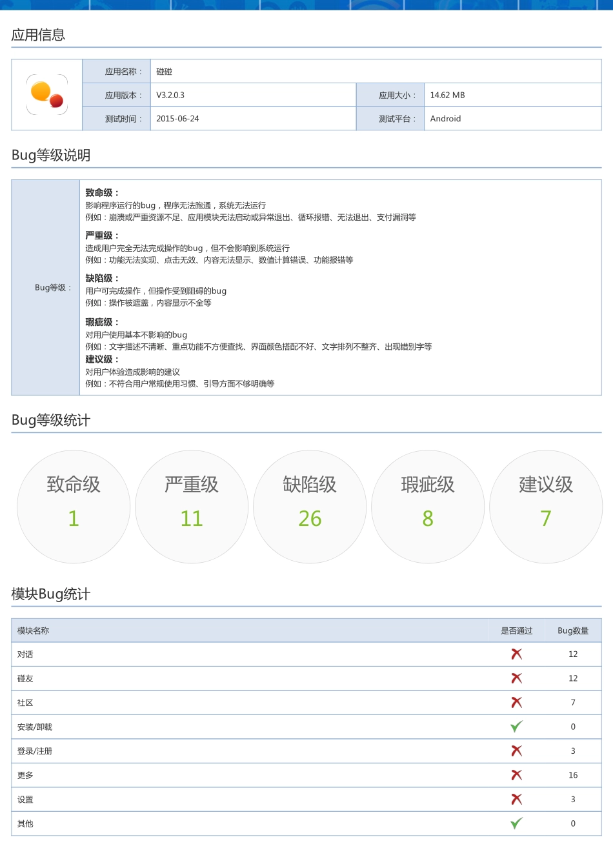The width and height of the screenshot is (613, 868).
Task: Click the red fail icon for 更多 module
Action: point(516,775)
